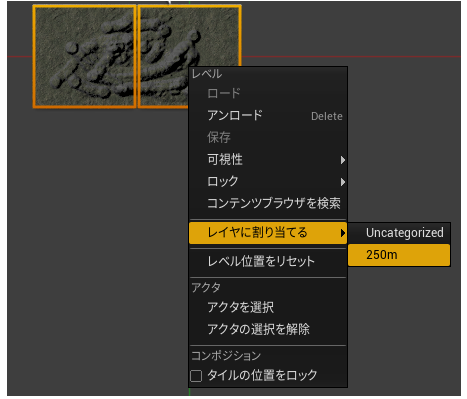Viewport: 467px width, 399px height.
Task: Select アンロード in the level context menu
Action: (268, 115)
